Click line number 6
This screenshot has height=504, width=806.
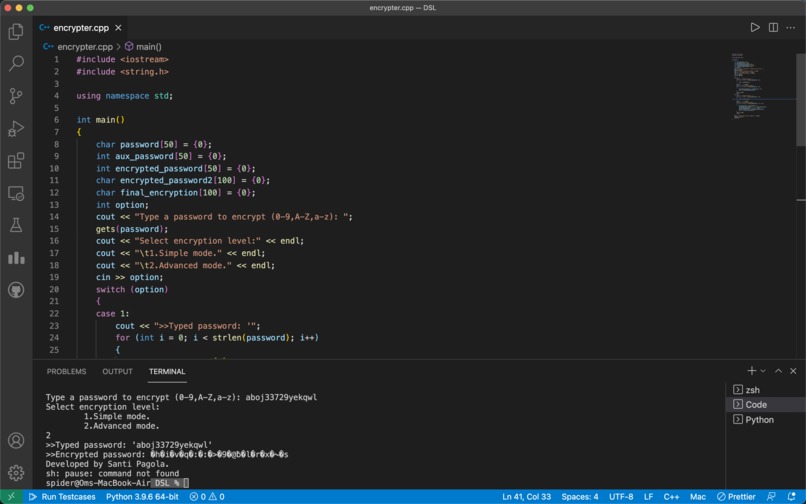pos(56,120)
